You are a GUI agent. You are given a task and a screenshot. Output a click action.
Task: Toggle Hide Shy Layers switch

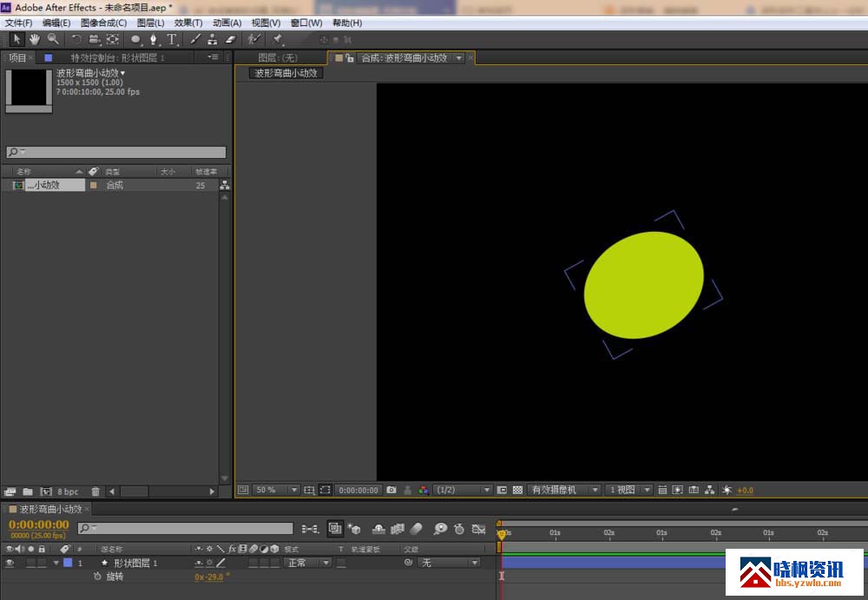378,529
